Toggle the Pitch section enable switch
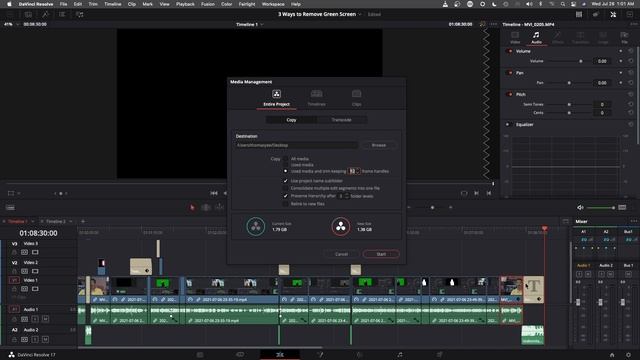Viewport: 640px width, 360px height. coord(509,94)
